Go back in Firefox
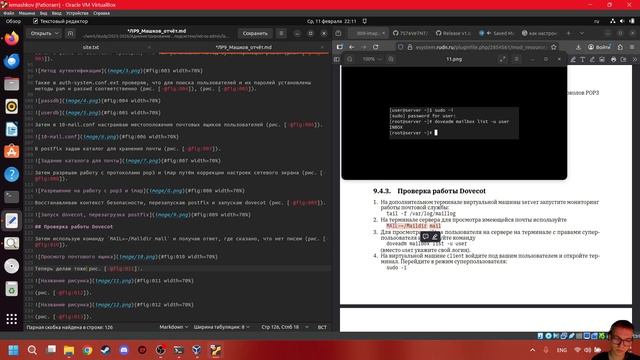 [351, 47]
